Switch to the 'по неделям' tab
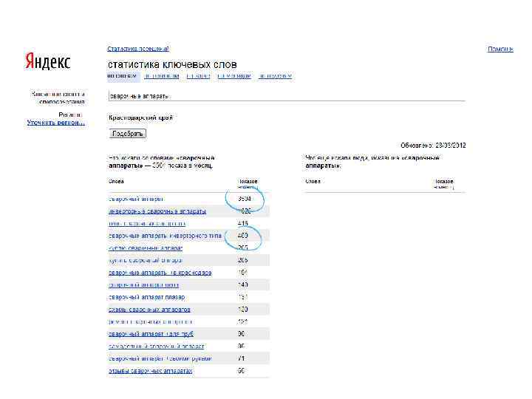Screen dimensions: 532x399 point(275,76)
